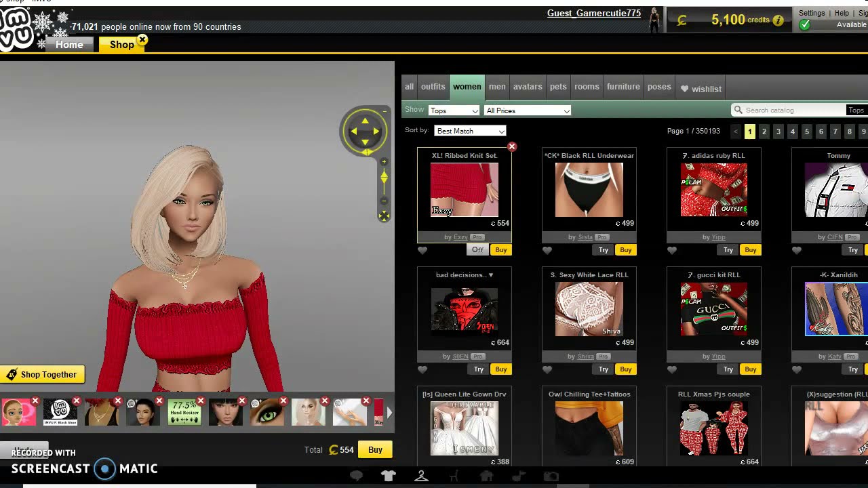The width and height of the screenshot is (868, 488).
Task: Collapse the camera control panel
Action: click(x=385, y=110)
